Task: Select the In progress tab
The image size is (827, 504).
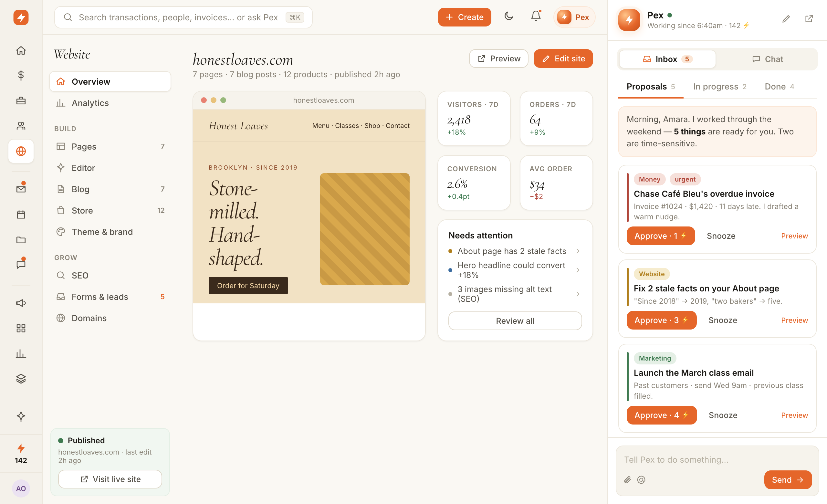Action: point(720,87)
